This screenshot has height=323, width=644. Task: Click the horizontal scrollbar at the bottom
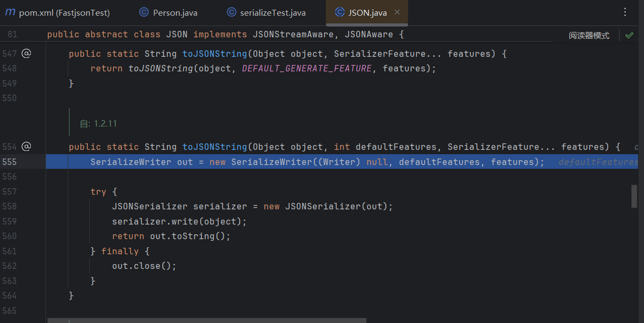coord(206,320)
